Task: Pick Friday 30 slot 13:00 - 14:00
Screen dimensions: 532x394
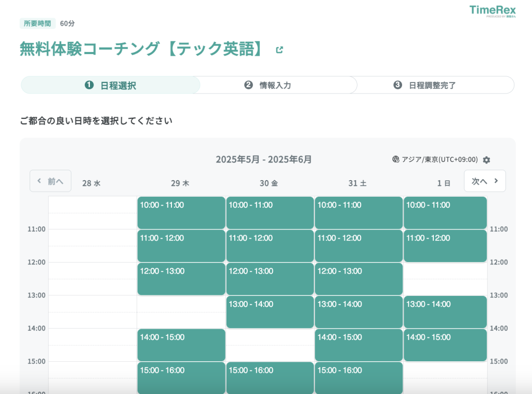Action: point(270,312)
